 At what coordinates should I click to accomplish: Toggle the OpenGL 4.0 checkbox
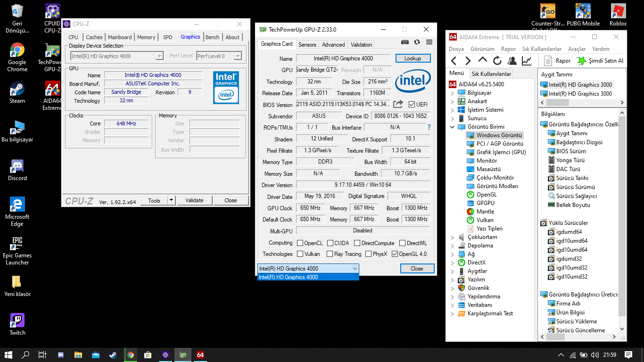[395, 254]
